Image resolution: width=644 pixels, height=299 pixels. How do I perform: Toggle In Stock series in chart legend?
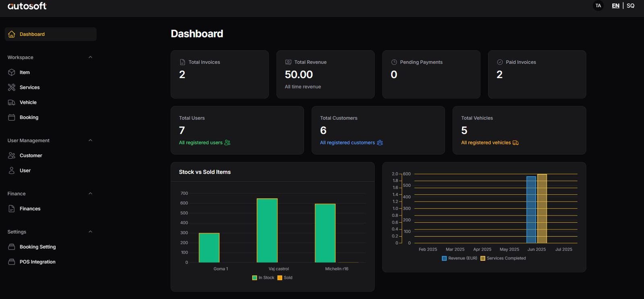click(x=263, y=278)
